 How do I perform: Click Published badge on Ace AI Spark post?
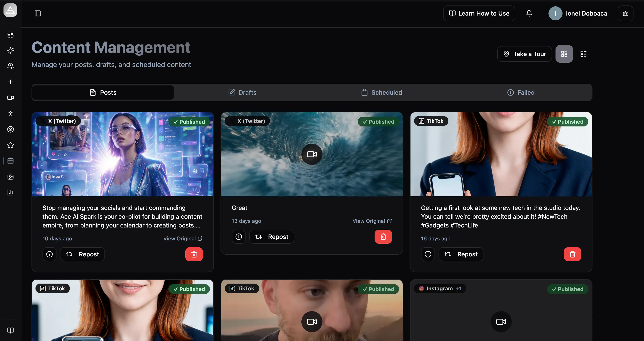point(189,122)
